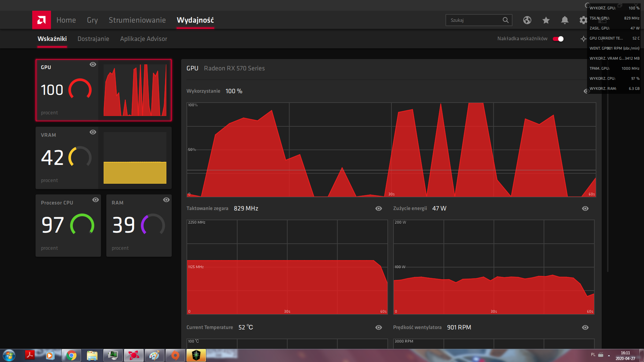Click overlay position crosshair icon
Image resolution: width=644 pixels, height=362 pixels.
click(x=584, y=39)
